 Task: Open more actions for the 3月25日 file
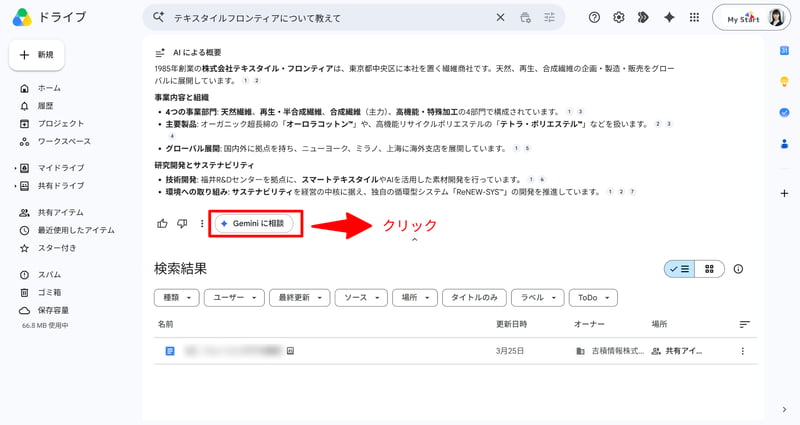coord(742,351)
